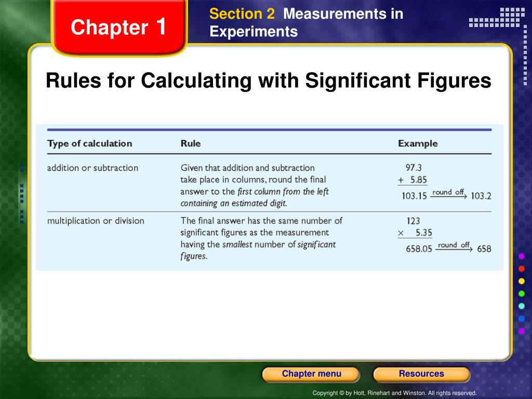The height and width of the screenshot is (399, 532).
Task: Select the 'addition or subtraction' row label
Action: click(92, 168)
